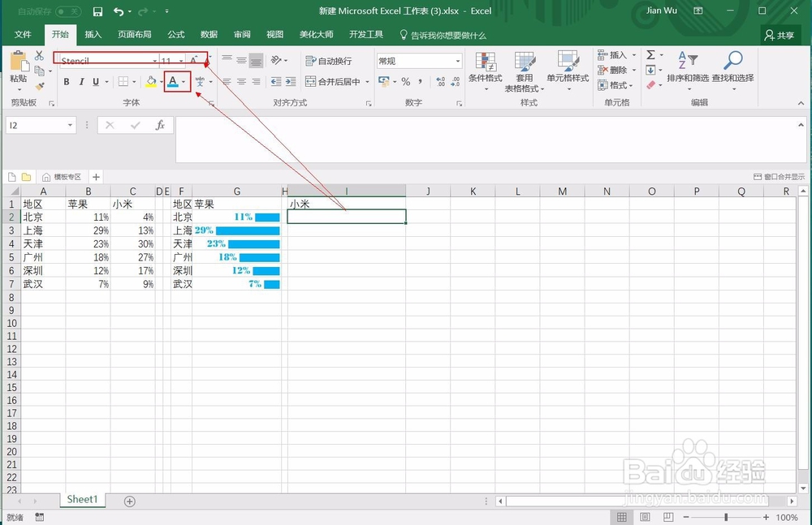The height and width of the screenshot is (525, 812).
Task: Click the Format Painter brush icon
Action: coord(39,86)
